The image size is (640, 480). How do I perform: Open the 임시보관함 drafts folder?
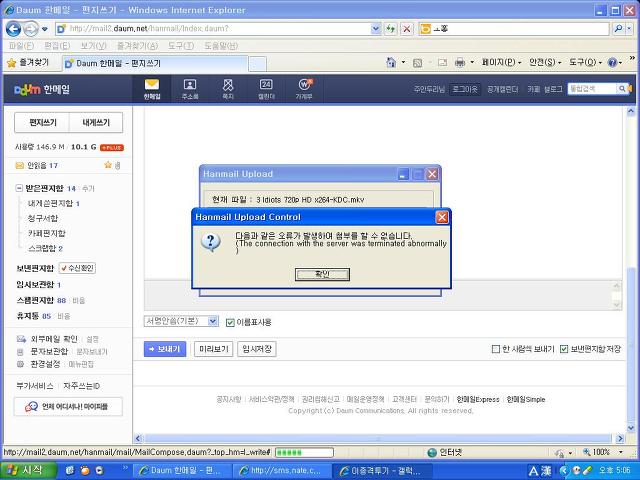[x=35, y=284]
